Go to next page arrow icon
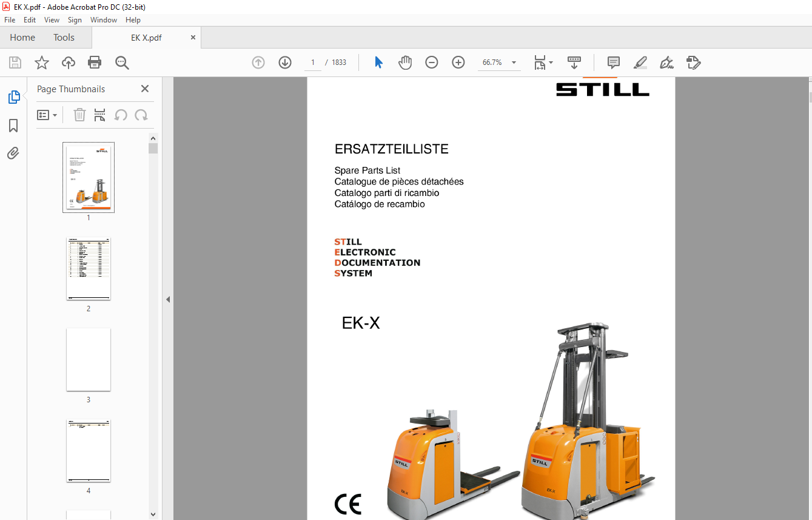Viewport: 812px width, 520px height. pyautogui.click(x=285, y=62)
